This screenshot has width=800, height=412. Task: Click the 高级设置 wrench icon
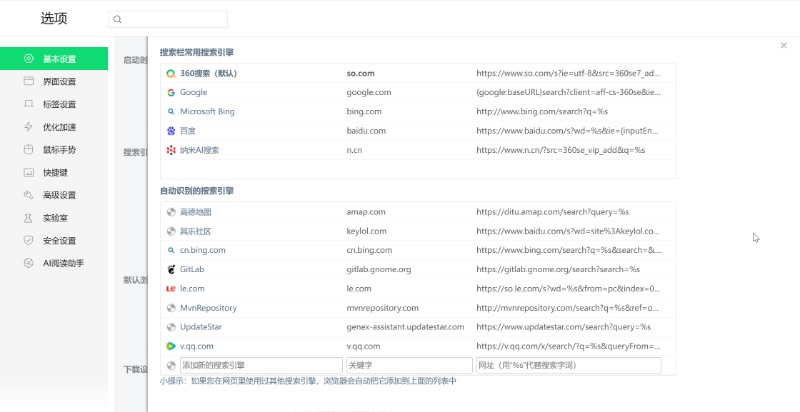pos(29,195)
